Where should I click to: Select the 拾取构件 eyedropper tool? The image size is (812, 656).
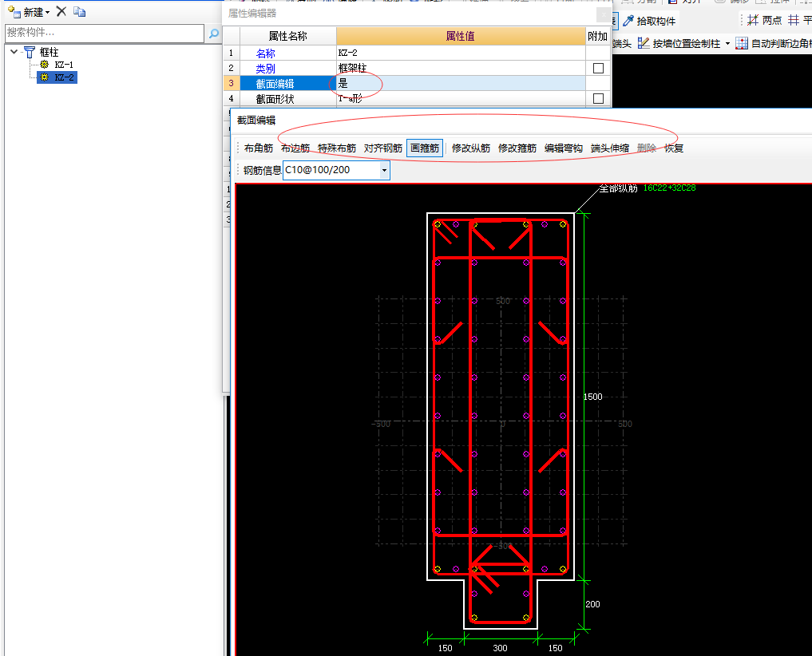(628, 21)
